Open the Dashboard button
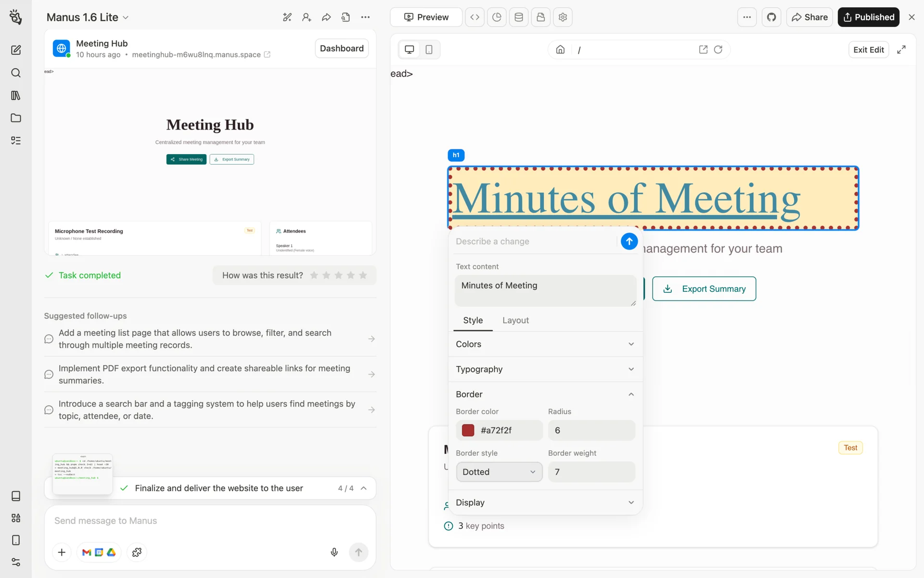 (x=341, y=48)
